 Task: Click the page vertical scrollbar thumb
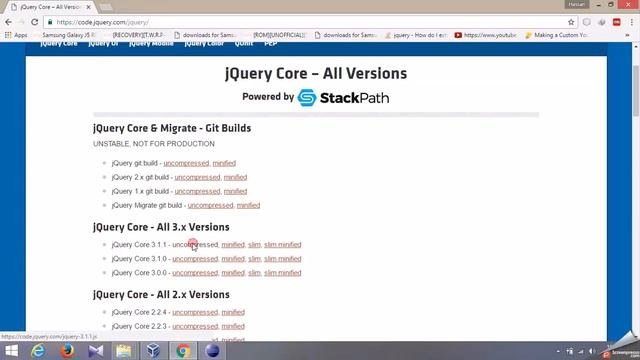636,91
